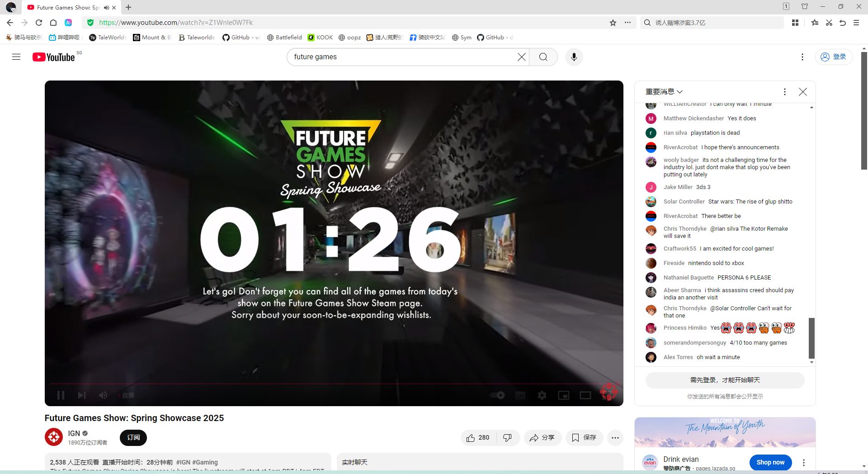The height and width of the screenshot is (474, 868).
Task: Open Sym bookmark
Action: click(x=462, y=38)
